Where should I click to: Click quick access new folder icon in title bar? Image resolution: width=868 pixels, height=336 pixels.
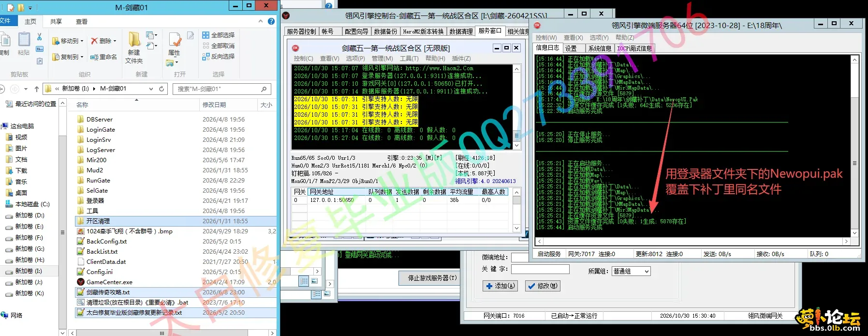pyautogui.click(x=21, y=8)
